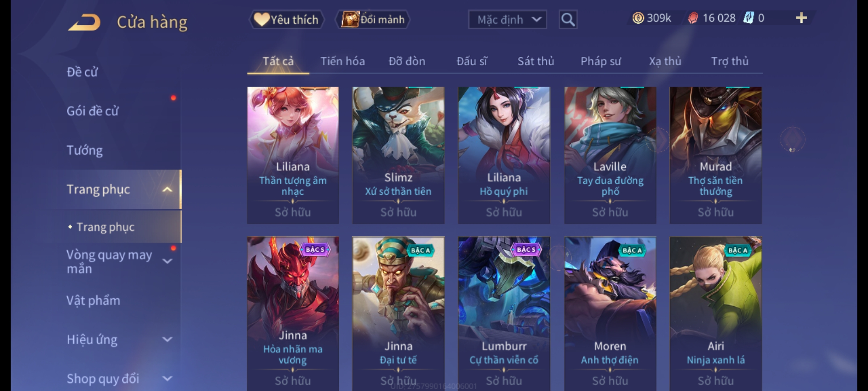Viewport: 868px width, 391px height.
Task: Go to Tướng in the sidebar
Action: (x=85, y=150)
